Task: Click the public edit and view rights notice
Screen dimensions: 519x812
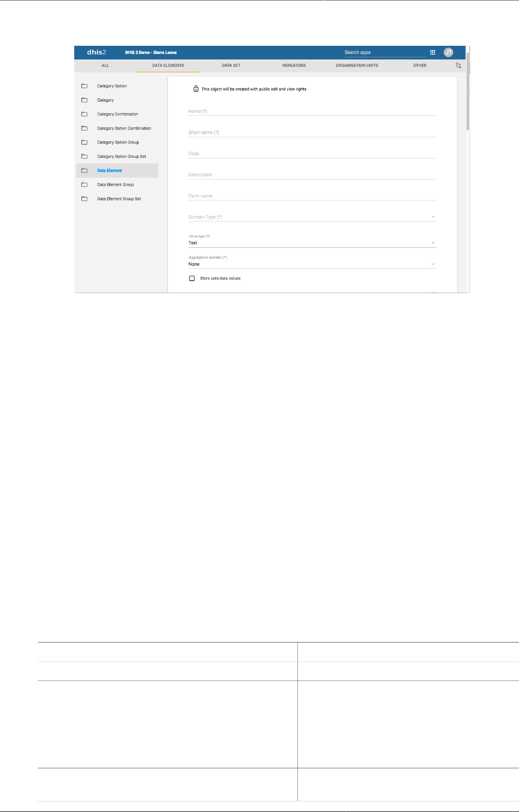Action: coord(254,89)
